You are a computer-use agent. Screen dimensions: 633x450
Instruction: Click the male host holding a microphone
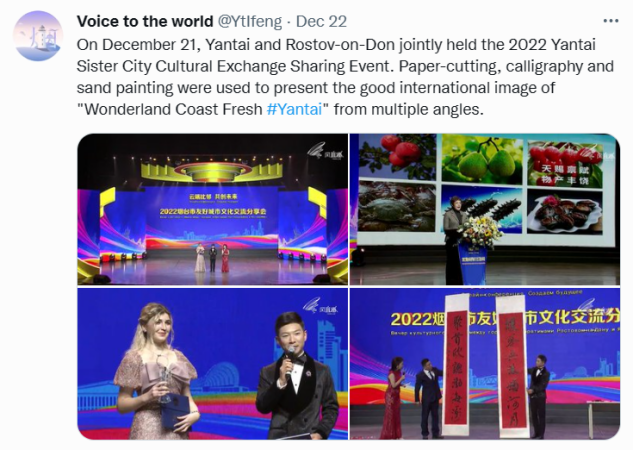pos(298,376)
